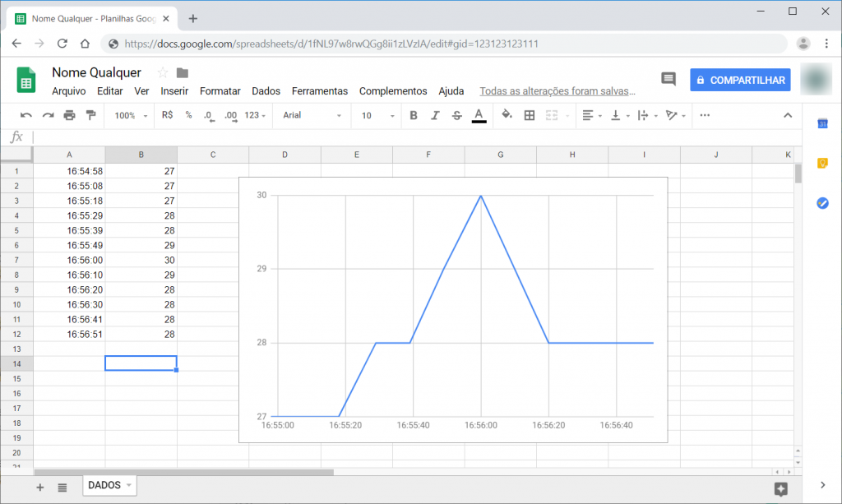842x504 pixels.
Task: Select column B header
Action: pos(141,155)
